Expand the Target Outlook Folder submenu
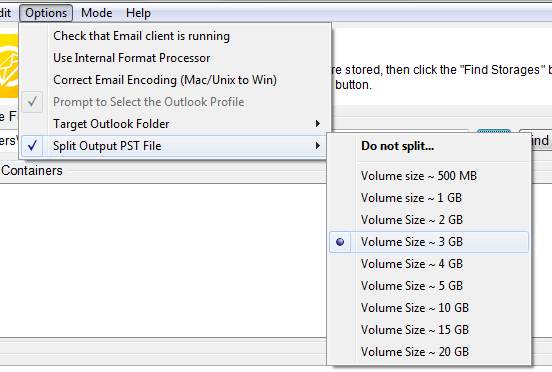 (175, 124)
